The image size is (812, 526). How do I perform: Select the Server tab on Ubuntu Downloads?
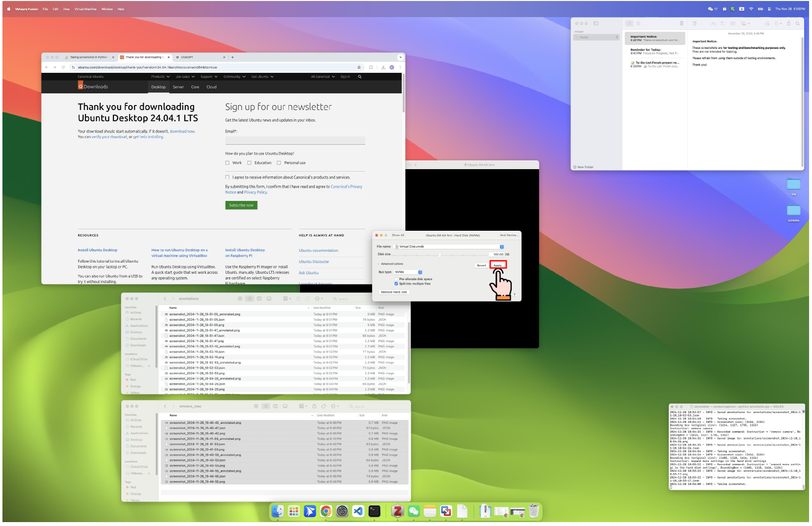178,87
